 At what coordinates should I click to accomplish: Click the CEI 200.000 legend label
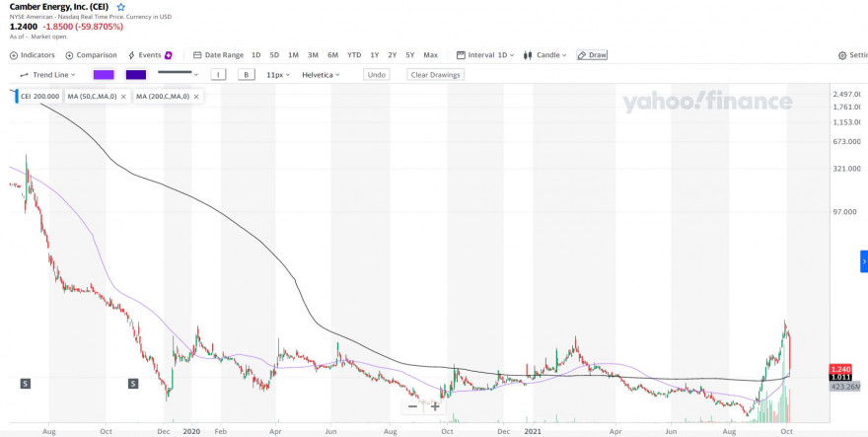(38, 97)
